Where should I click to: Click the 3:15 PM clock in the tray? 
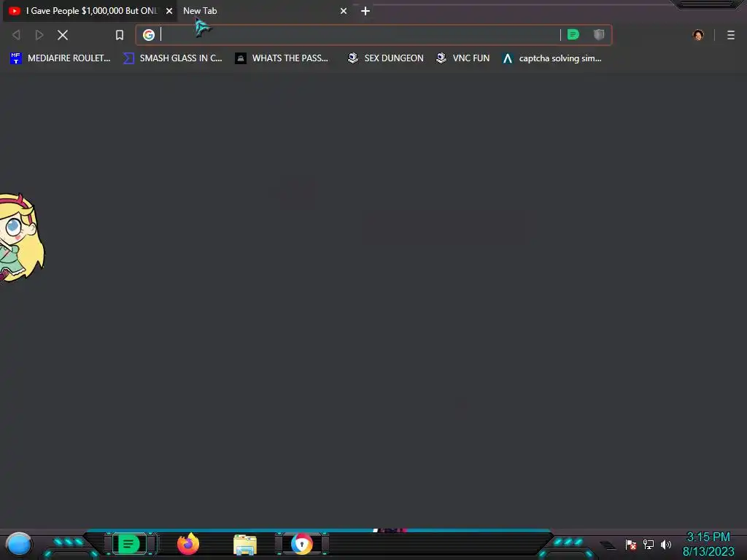pyautogui.click(x=708, y=537)
